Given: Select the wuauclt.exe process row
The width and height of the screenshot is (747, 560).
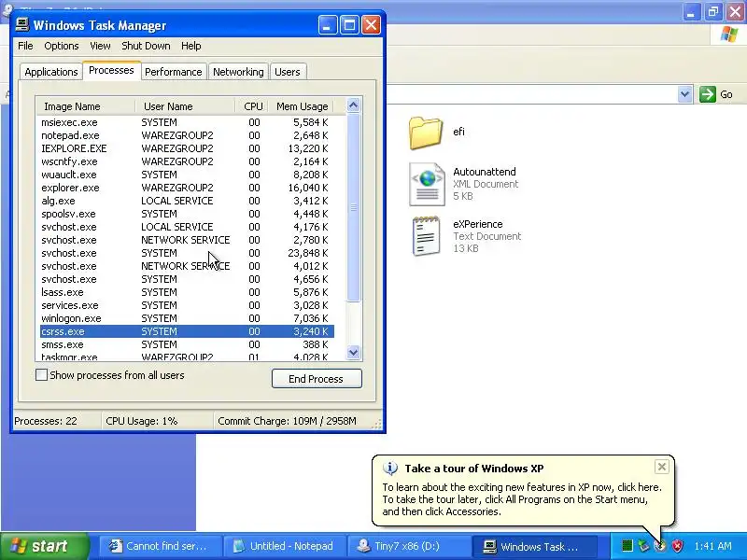Looking at the screenshot, I should pos(187,175).
